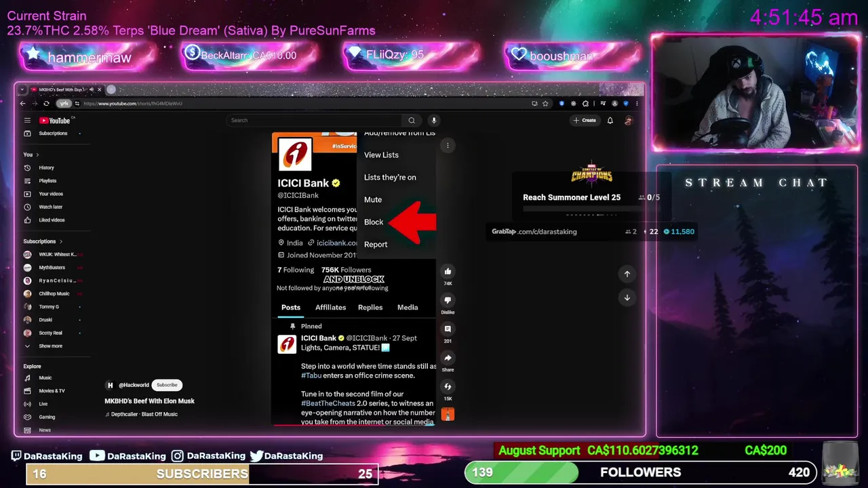The width and height of the screenshot is (868, 488).
Task: Open the @Hackworld channel link
Action: [x=134, y=385]
